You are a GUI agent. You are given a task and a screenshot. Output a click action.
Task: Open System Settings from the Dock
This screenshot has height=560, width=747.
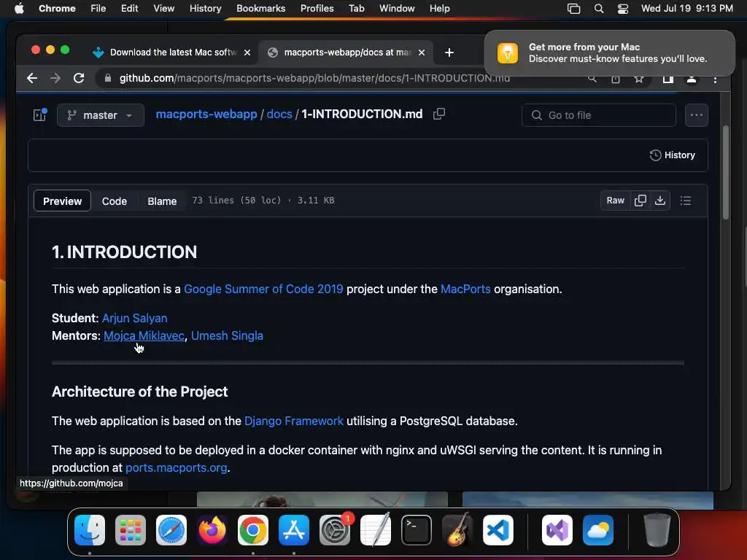click(335, 530)
